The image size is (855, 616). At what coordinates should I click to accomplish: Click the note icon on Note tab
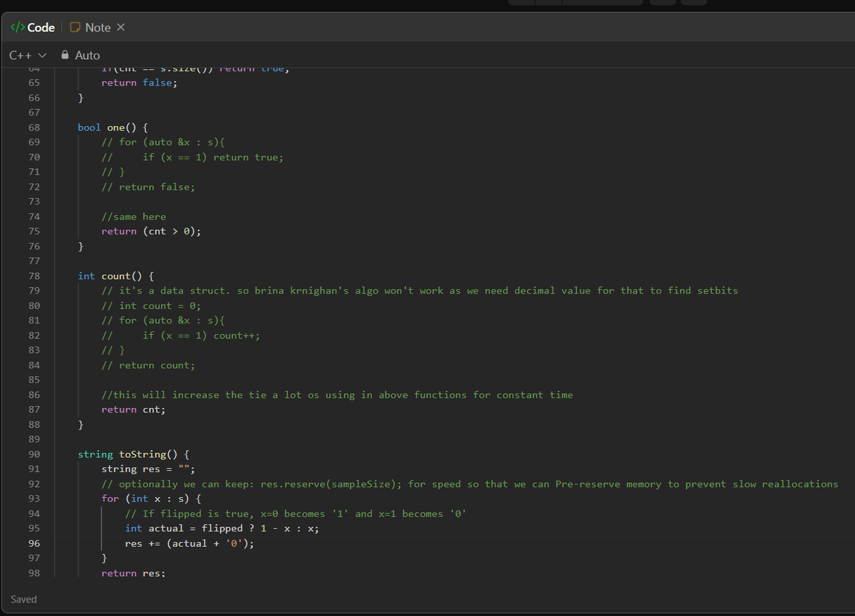75,27
